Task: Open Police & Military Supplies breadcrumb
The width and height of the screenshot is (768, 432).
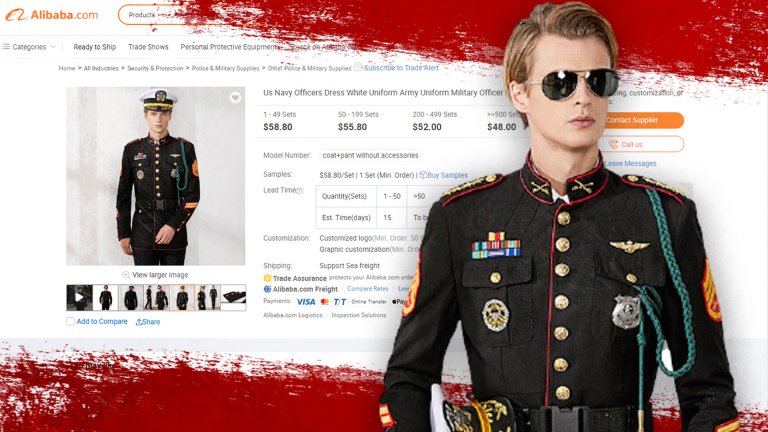Action: tap(225, 69)
